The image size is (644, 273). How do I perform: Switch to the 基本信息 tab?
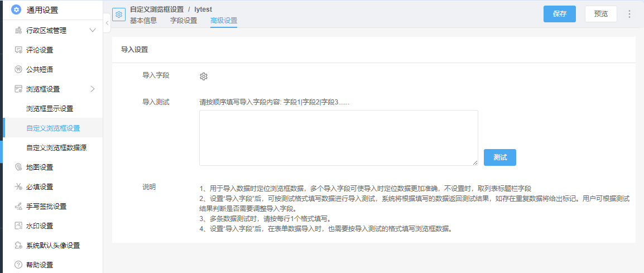[143, 21]
